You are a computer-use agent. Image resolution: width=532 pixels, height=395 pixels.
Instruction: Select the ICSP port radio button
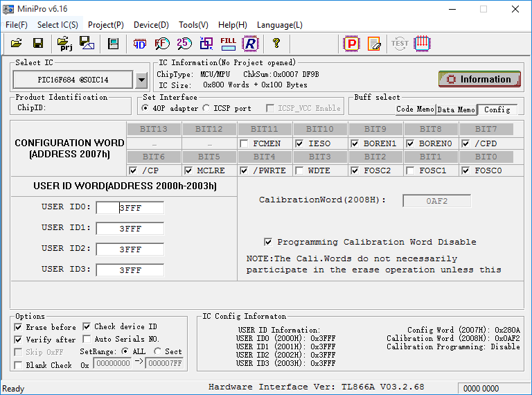click(206, 108)
